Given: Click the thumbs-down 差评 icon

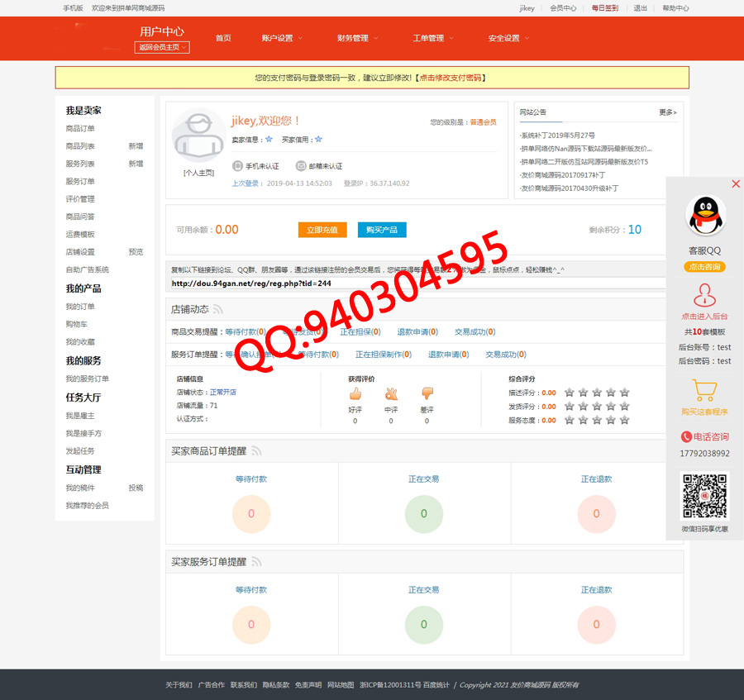Looking at the screenshot, I should point(427,393).
